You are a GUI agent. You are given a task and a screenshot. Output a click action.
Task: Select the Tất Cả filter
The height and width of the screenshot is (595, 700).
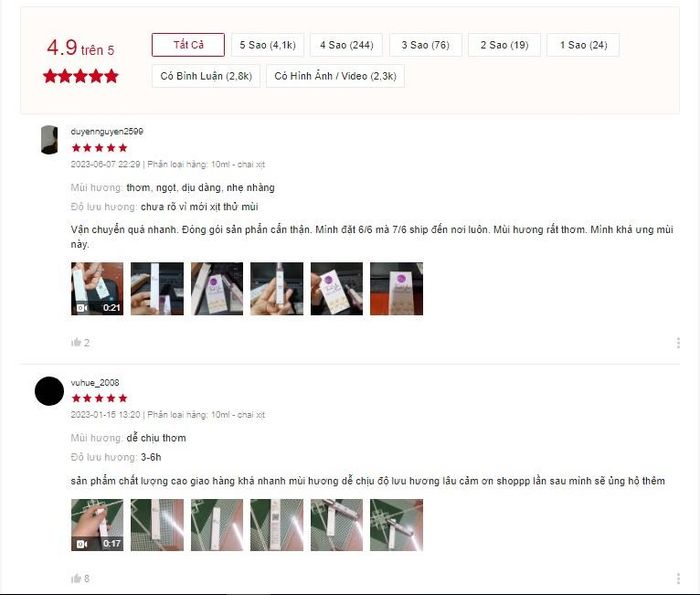pyautogui.click(x=188, y=45)
